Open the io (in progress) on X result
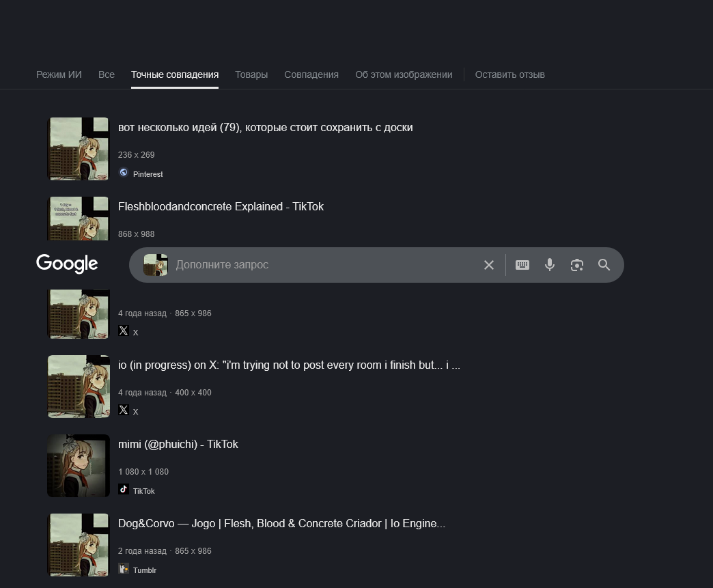The width and height of the screenshot is (713, 588). (x=289, y=365)
